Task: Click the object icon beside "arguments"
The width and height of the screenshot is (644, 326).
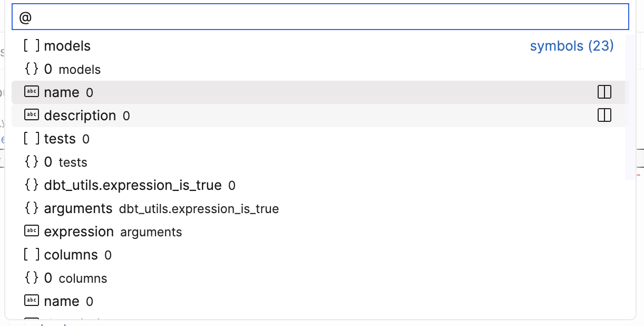Action: pos(32,208)
